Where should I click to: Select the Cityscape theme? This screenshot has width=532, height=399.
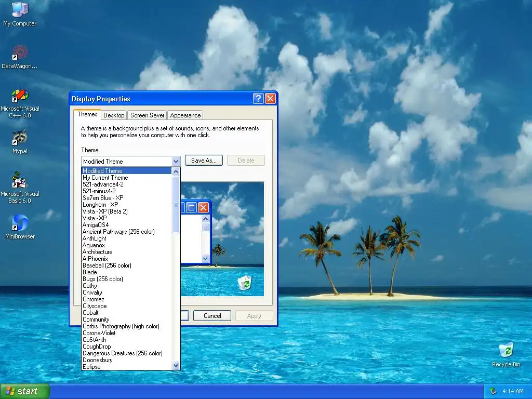pos(127,306)
